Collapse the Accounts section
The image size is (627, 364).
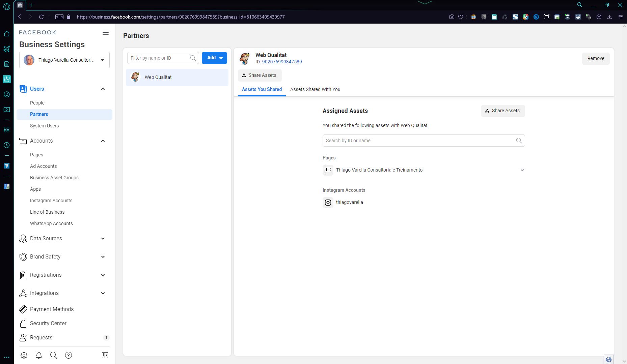pyautogui.click(x=103, y=141)
